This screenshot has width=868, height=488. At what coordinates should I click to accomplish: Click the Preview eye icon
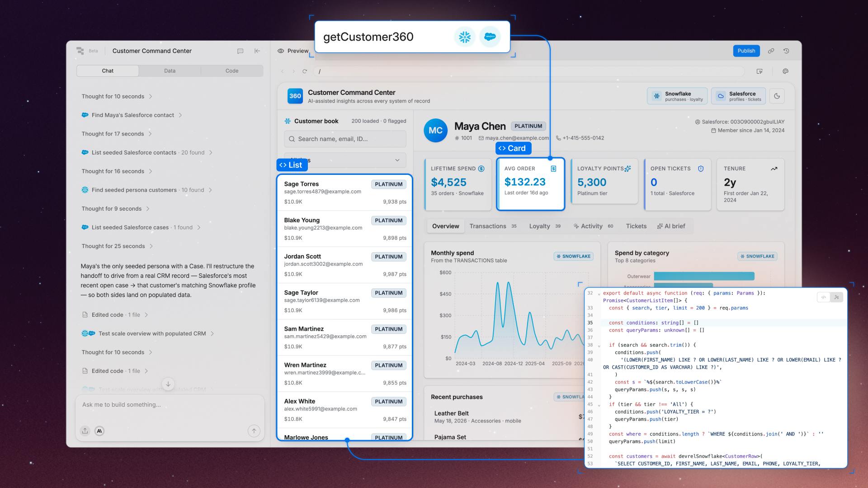(x=281, y=51)
